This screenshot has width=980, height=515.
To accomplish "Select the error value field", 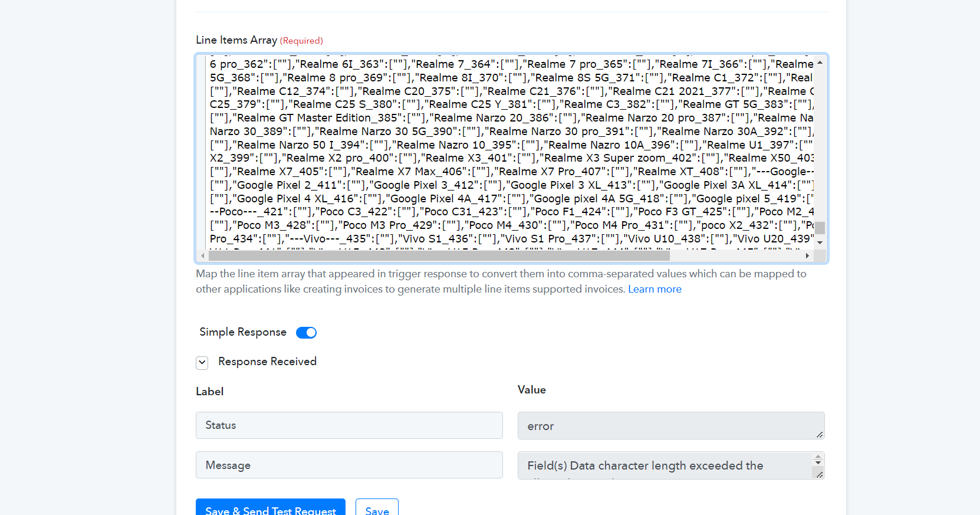I will [x=671, y=426].
